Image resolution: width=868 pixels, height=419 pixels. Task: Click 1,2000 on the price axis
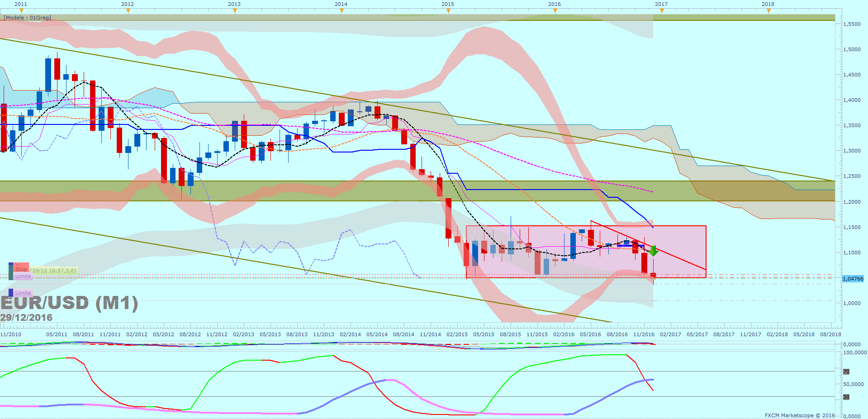[x=852, y=202]
